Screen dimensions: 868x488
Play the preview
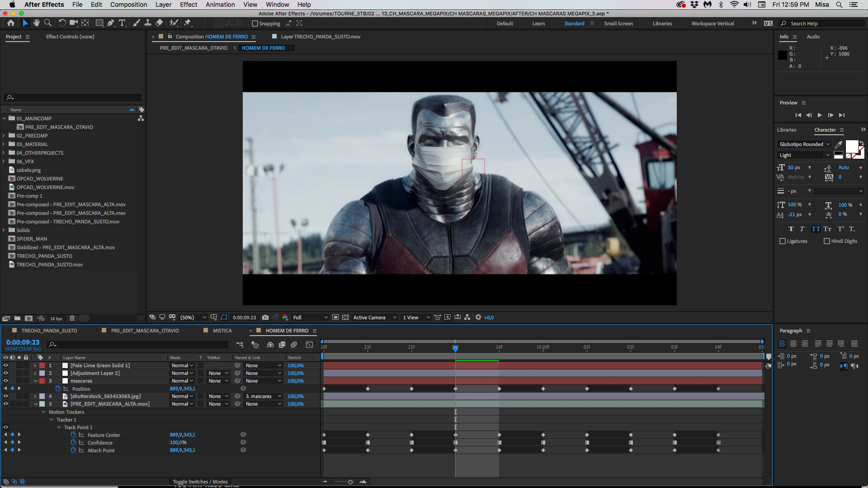click(x=820, y=115)
